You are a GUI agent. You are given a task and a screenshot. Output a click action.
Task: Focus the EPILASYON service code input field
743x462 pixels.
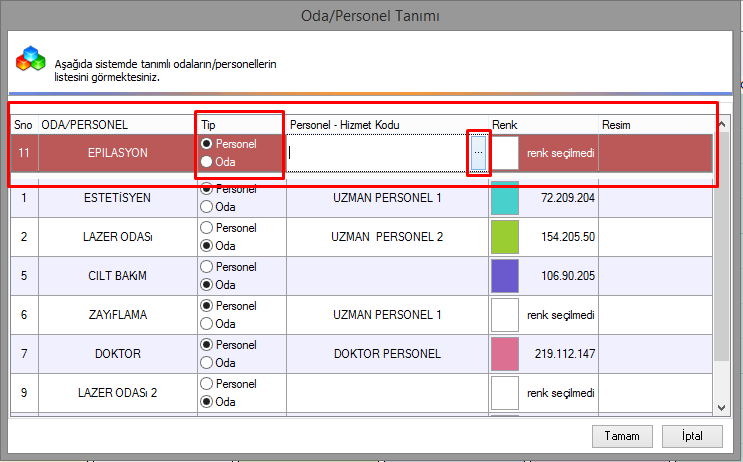378,153
